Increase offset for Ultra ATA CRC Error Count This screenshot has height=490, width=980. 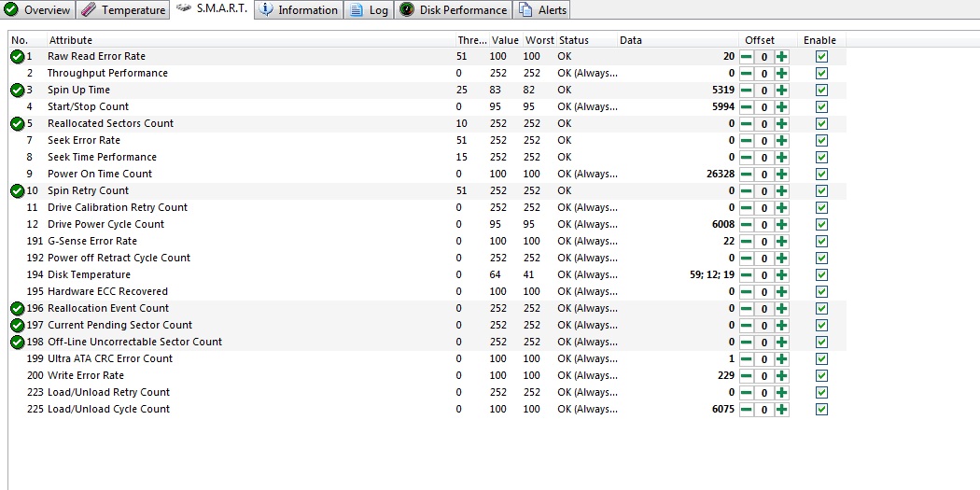click(x=781, y=359)
